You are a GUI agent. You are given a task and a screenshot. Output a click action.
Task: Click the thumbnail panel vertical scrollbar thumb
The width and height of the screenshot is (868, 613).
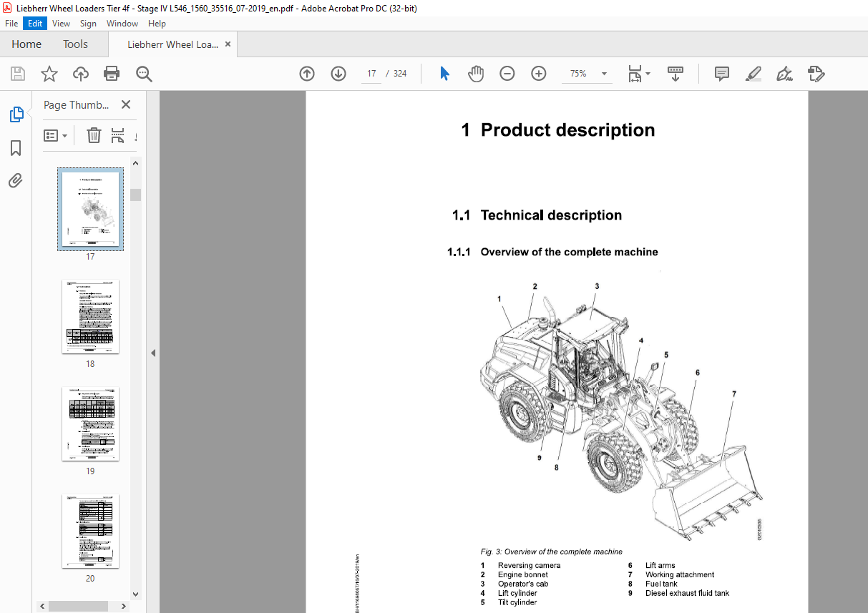pyautogui.click(x=135, y=195)
